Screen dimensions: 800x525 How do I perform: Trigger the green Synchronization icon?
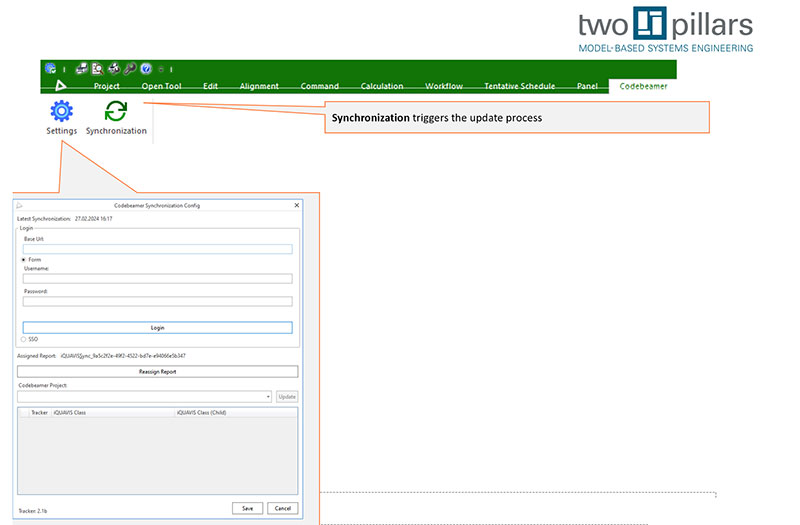(x=116, y=111)
